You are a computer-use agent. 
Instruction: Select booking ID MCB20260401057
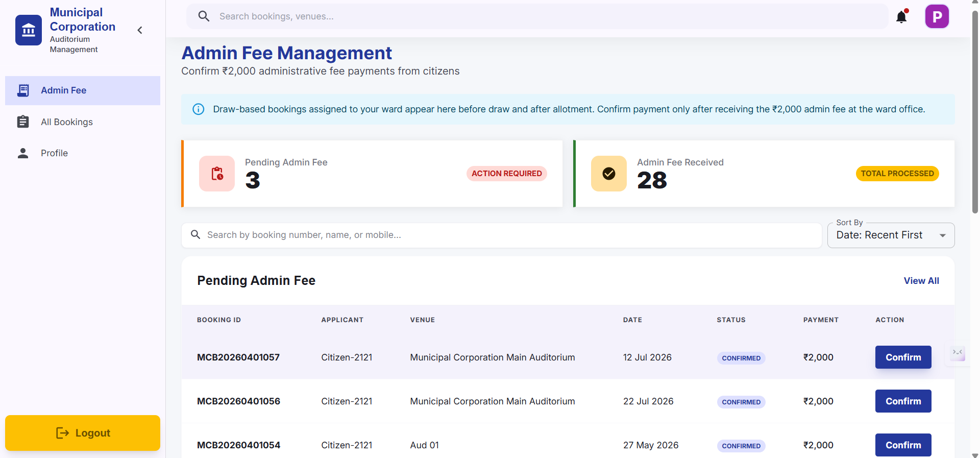(x=238, y=357)
